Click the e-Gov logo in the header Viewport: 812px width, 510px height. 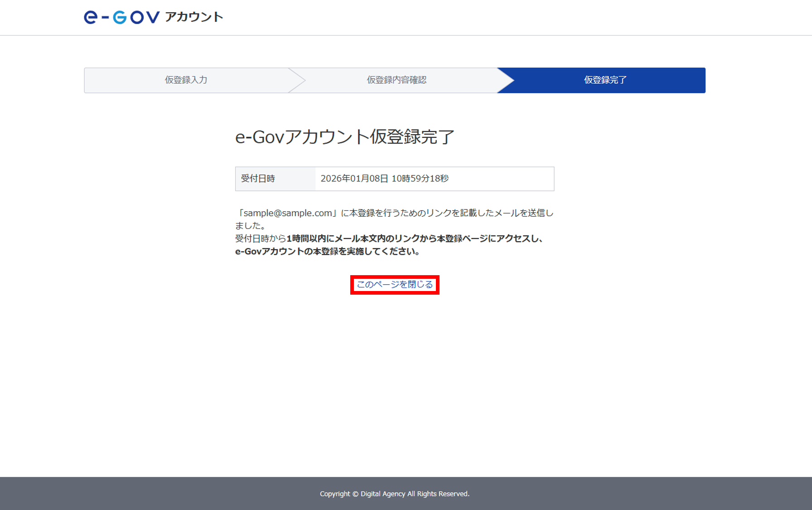point(121,17)
